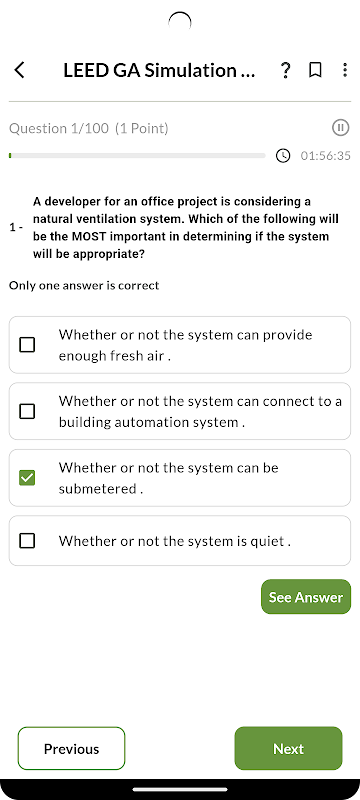Image resolution: width=360 pixels, height=800 pixels.
Task: Bookmark this question
Action: [x=316, y=70]
